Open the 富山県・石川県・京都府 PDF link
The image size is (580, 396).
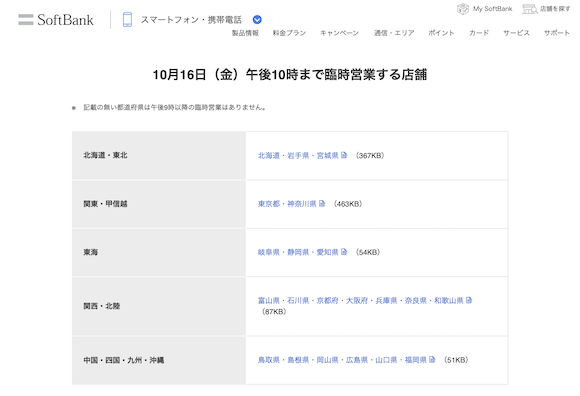pyautogui.click(x=361, y=301)
